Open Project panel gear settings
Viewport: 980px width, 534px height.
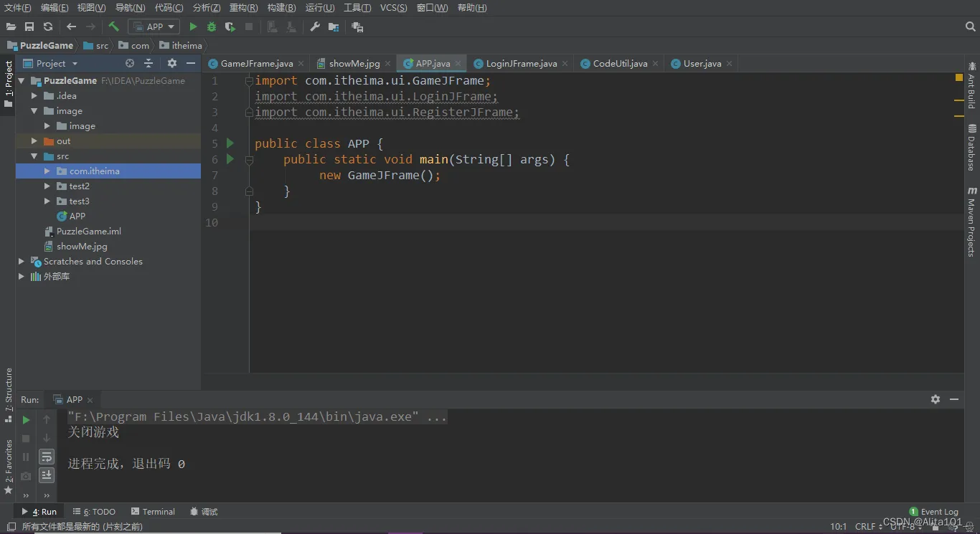[171, 63]
